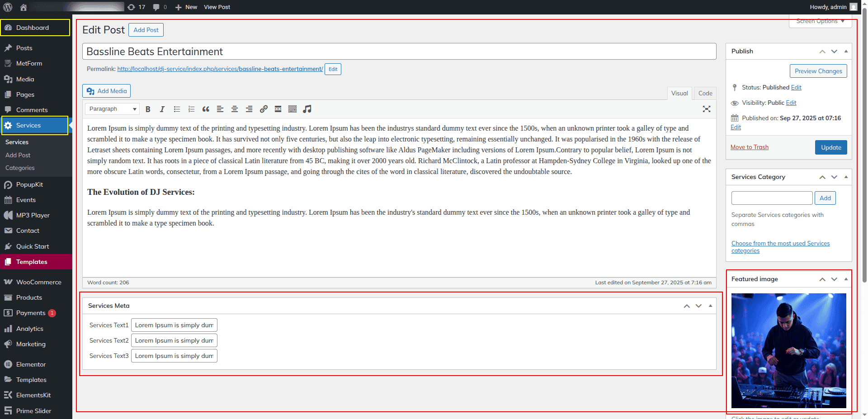Open the Add Media uploader
This screenshot has height=419, width=868.
tap(107, 91)
